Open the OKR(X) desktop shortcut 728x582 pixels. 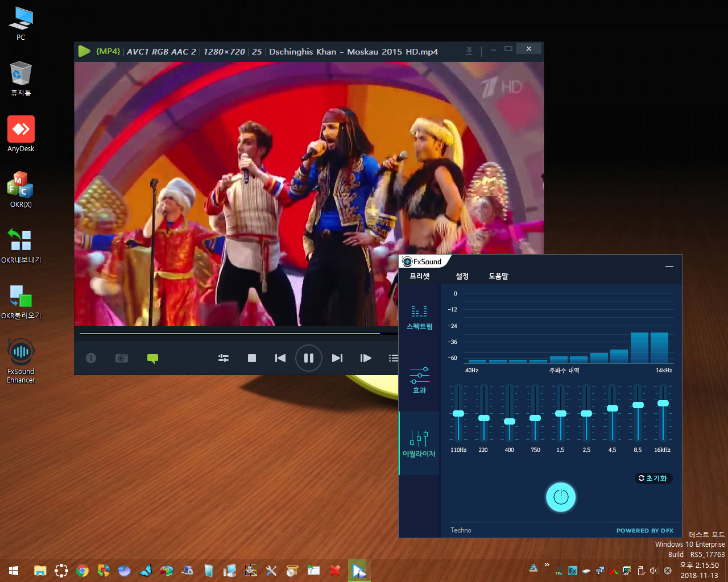click(21, 190)
